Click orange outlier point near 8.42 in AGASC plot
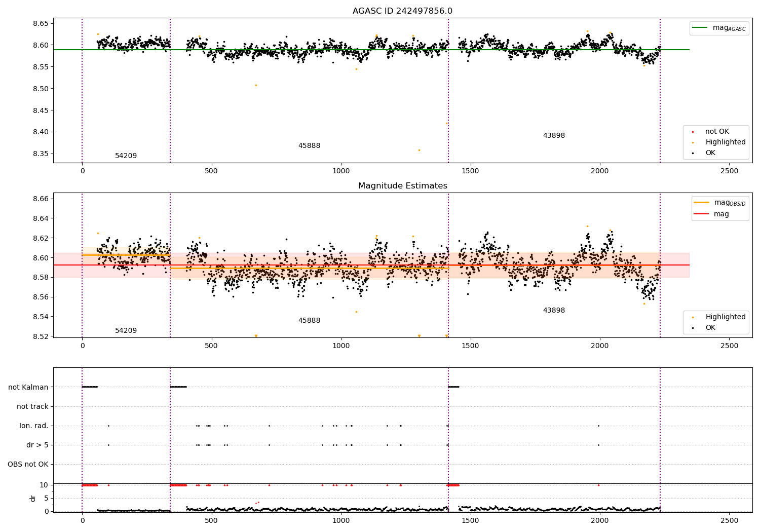 (x=446, y=123)
